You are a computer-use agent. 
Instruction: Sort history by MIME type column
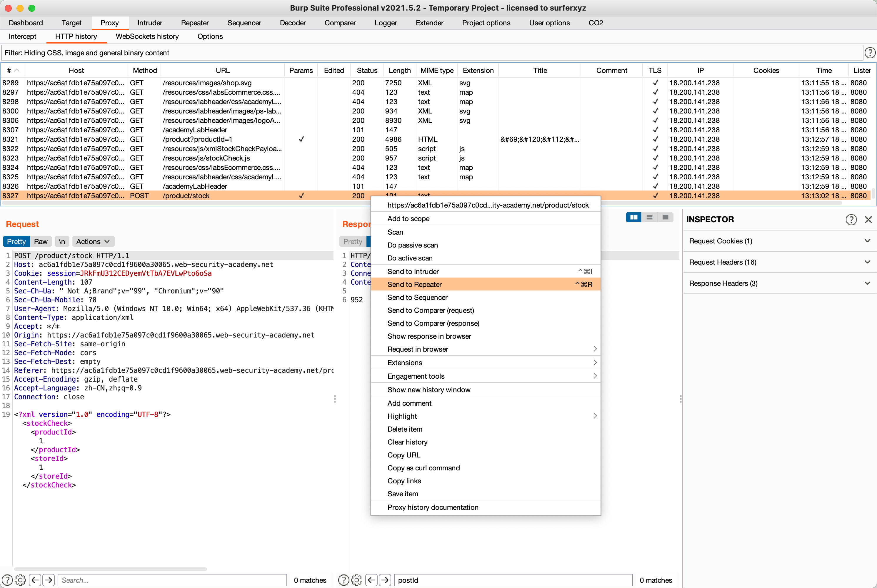click(x=437, y=71)
